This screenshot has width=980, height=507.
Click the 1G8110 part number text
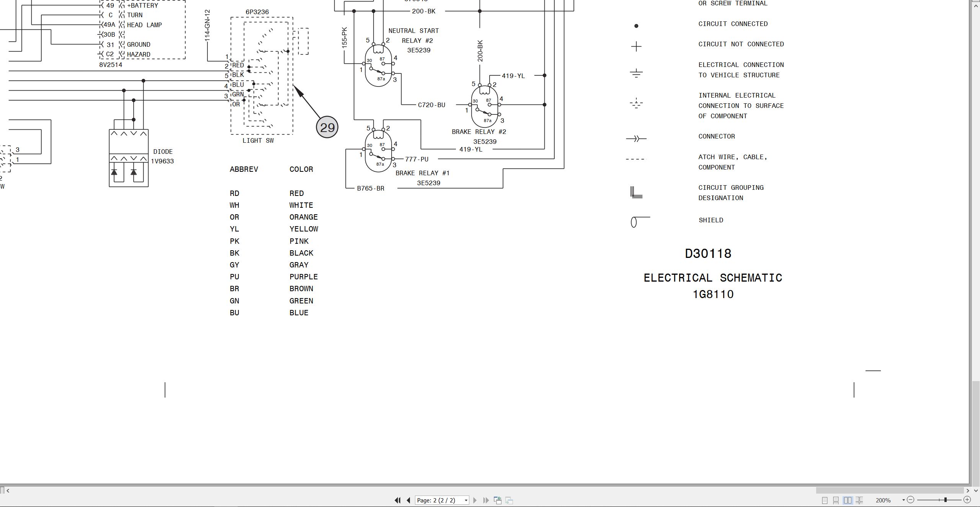pyautogui.click(x=713, y=294)
